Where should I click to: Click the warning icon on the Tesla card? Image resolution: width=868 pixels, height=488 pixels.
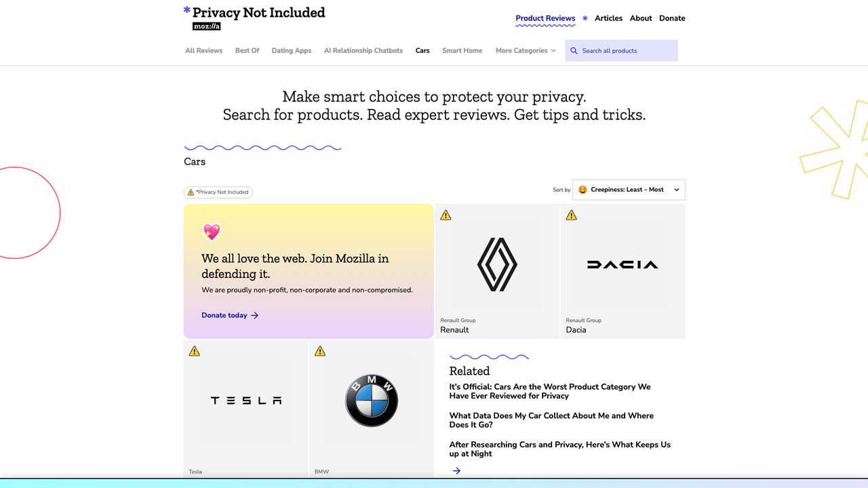pyautogui.click(x=195, y=351)
